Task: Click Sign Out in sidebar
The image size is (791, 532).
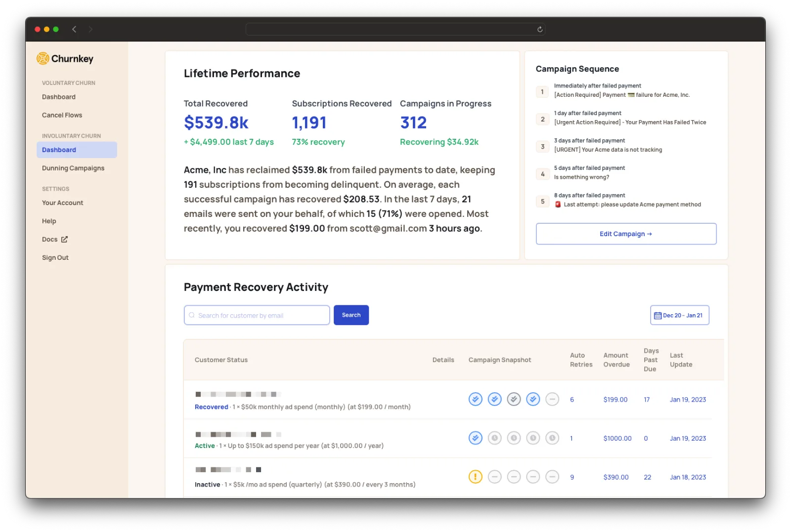Action: coord(55,257)
